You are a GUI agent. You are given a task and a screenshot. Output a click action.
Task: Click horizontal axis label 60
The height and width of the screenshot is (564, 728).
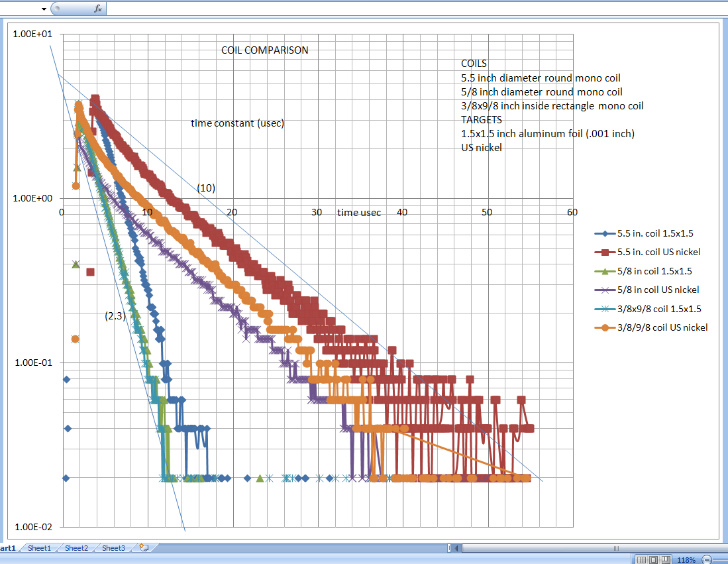572,212
